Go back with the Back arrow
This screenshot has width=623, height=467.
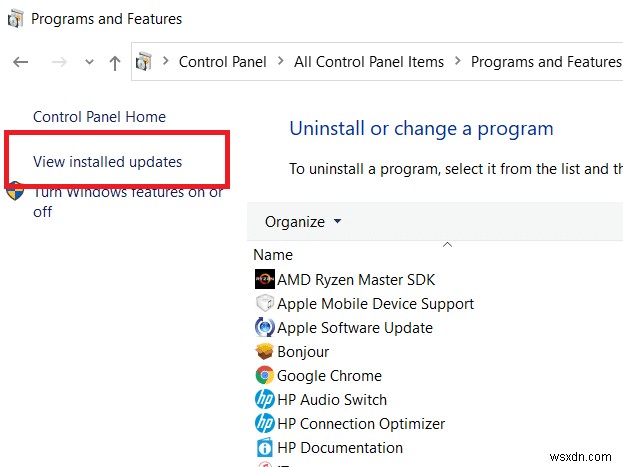tap(21, 62)
